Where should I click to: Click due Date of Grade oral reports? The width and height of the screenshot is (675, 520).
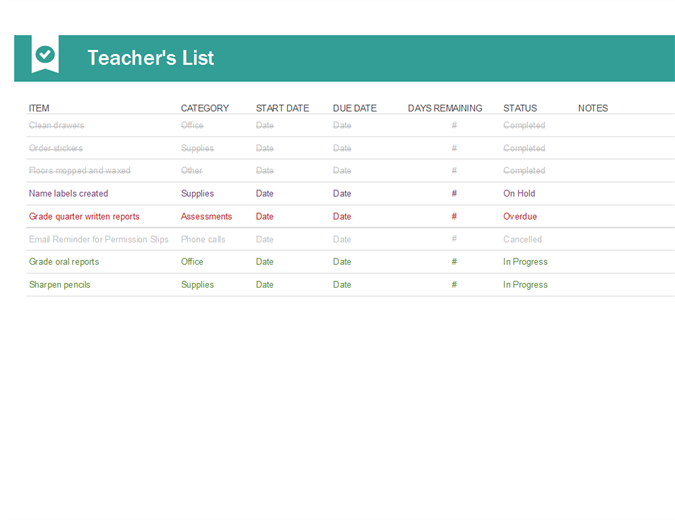pyautogui.click(x=342, y=262)
